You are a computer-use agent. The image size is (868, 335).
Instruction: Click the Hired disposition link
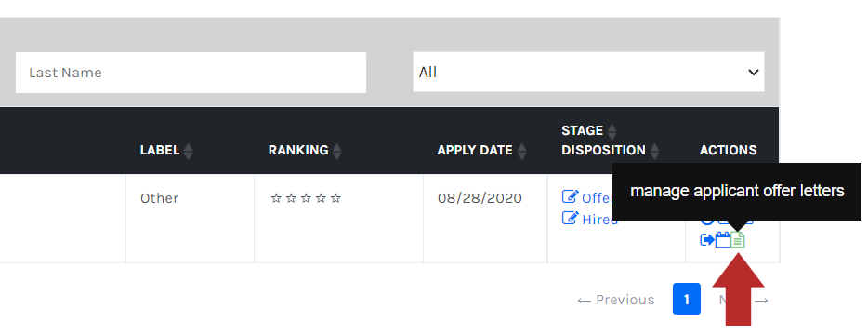point(600,220)
